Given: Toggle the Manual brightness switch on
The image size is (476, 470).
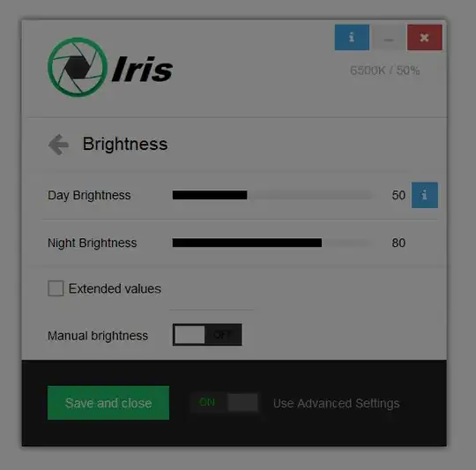Looking at the screenshot, I should coord(207,334).
